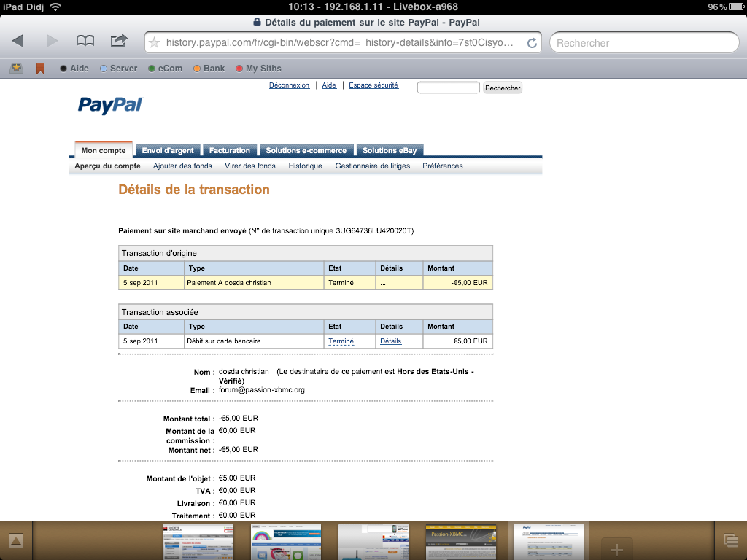Click the 'Détails de la transaction' heading
This screenshot has width=747, height=560.
pyautogui.click(x=194, y=190)
